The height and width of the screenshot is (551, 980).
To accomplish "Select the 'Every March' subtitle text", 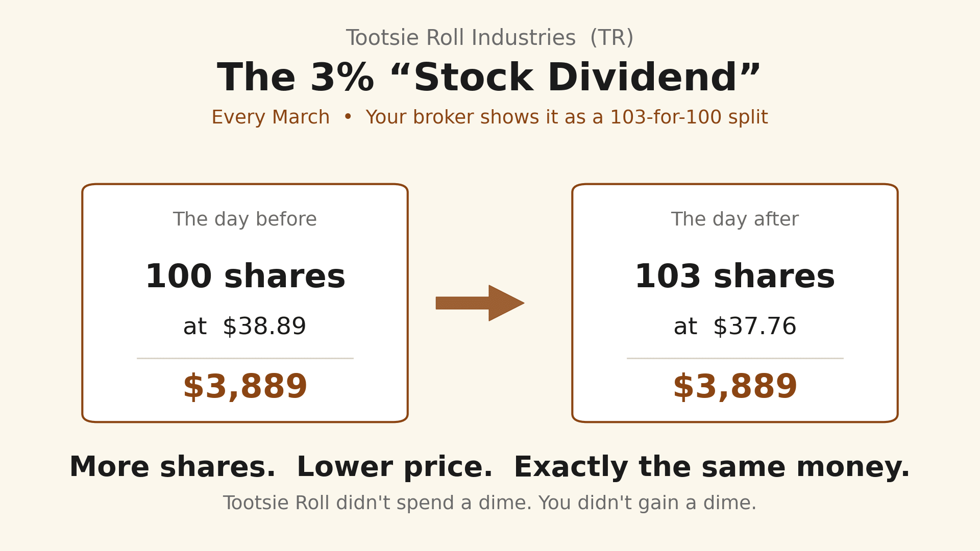I will click(x=271, y=117).
